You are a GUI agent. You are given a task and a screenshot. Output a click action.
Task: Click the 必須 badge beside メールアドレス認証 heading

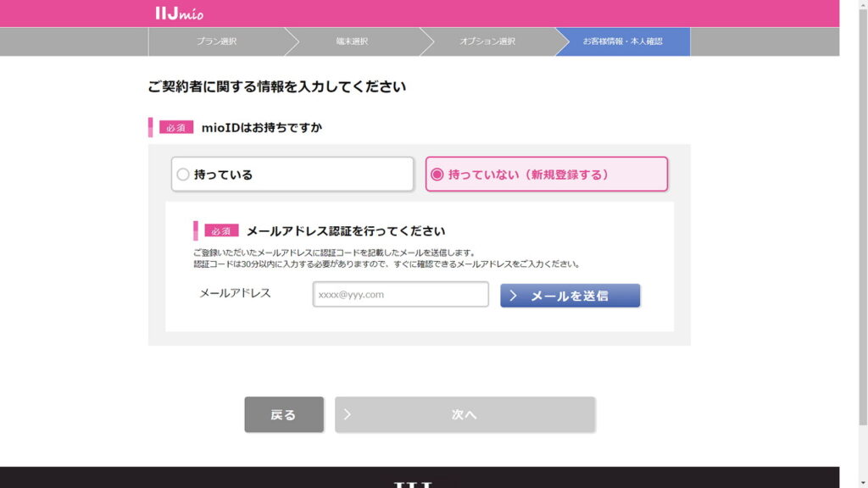[221, 230]
